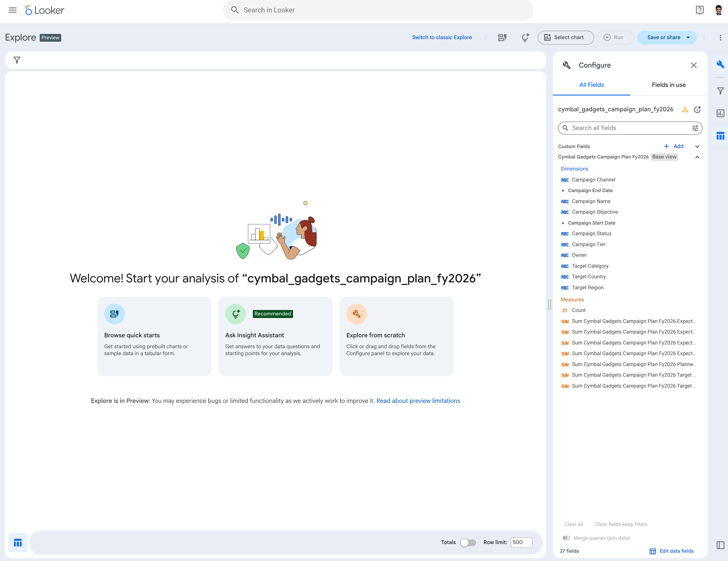Expand the Custom Fields section
728x561 pixels.
tap(697, 146)
